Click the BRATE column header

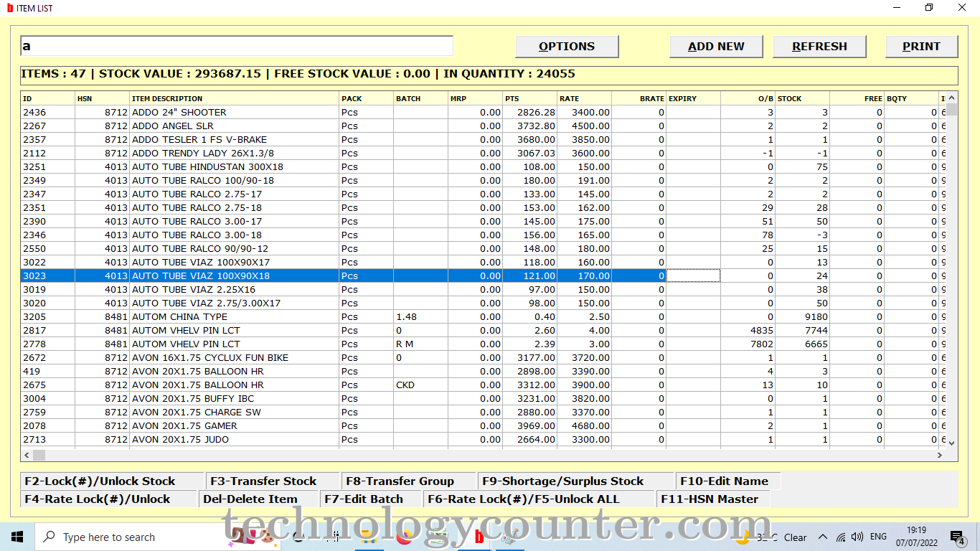tap(639, 98)
